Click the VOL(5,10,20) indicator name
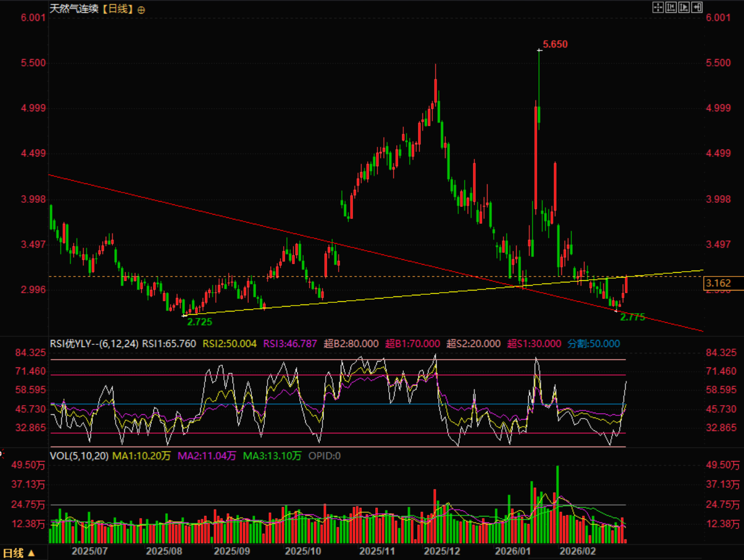The image size is (744, 560). 79,456
